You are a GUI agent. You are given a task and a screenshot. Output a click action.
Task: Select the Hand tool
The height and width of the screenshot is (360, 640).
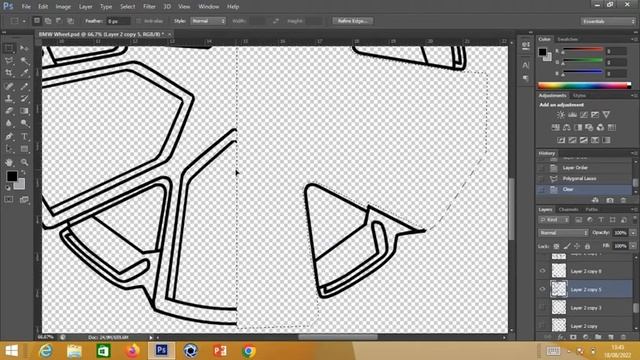[9, 162]
